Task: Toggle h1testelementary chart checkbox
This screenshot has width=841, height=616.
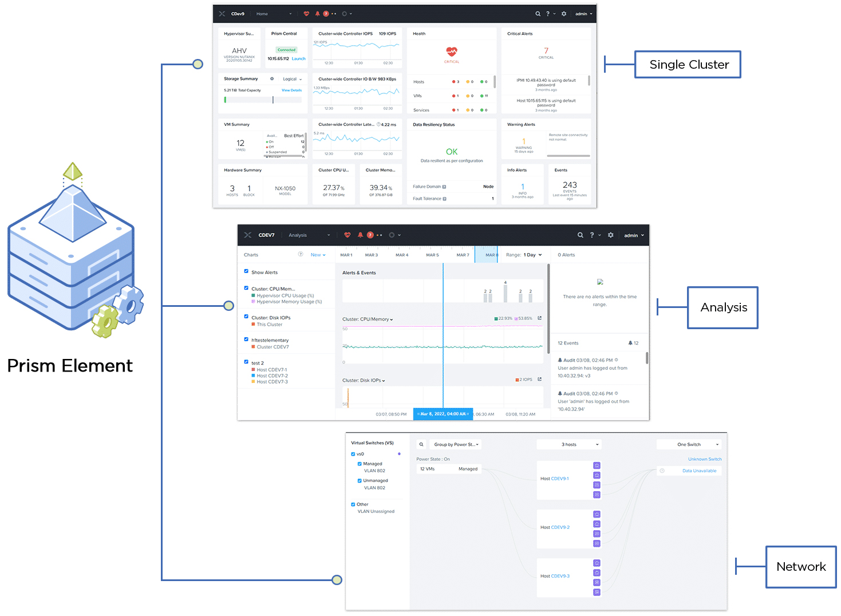Action: (x=246, y=339)
